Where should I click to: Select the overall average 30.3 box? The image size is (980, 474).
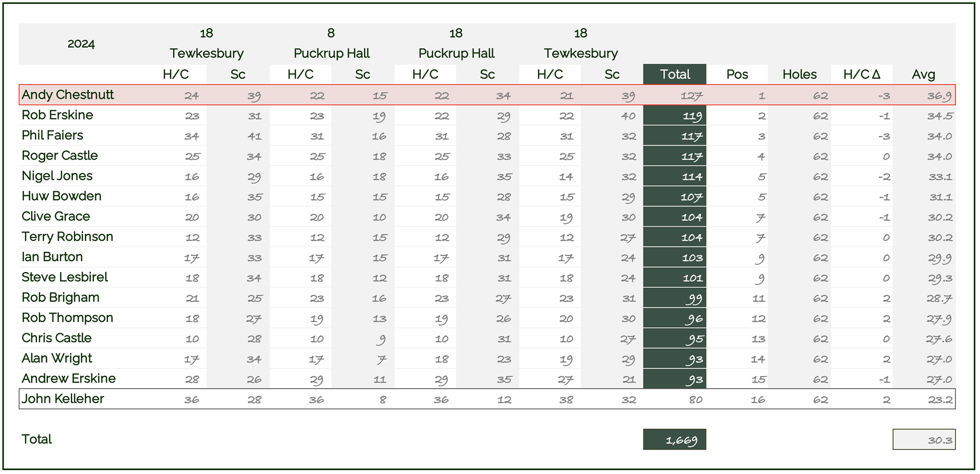tap(924, 439)
